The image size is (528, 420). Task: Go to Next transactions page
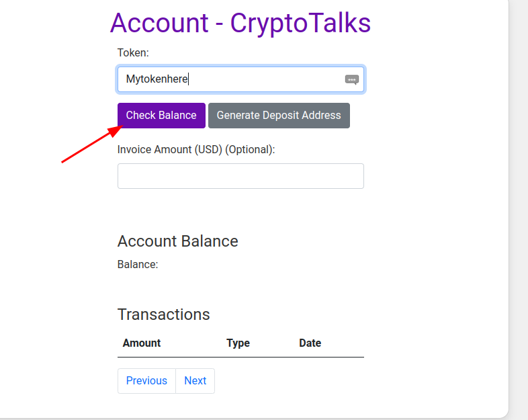(x=195, y=380)
